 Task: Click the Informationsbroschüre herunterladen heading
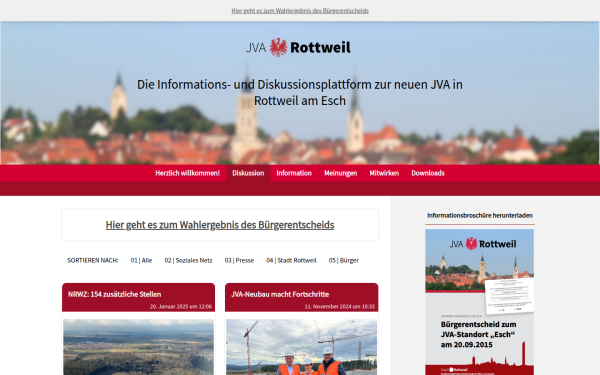(x=480, y=215)
